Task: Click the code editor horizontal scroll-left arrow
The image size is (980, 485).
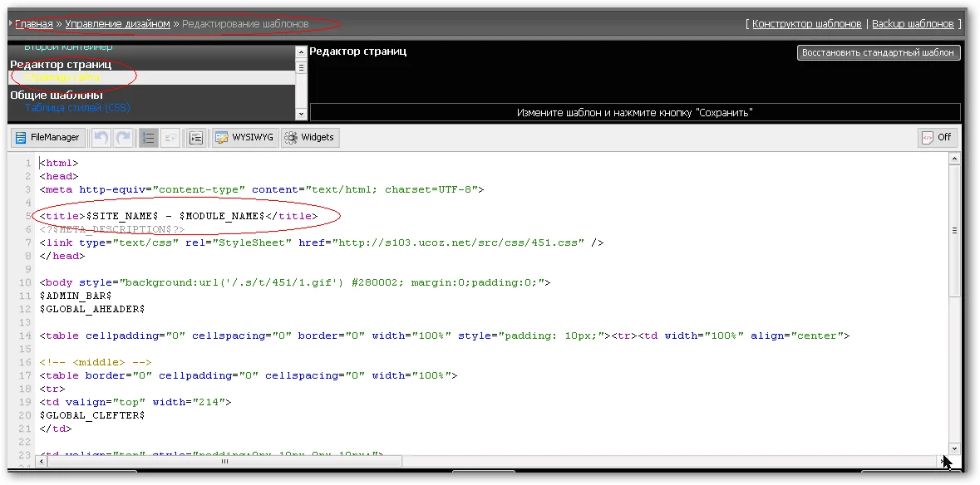Action: click(x=42, y=461)
